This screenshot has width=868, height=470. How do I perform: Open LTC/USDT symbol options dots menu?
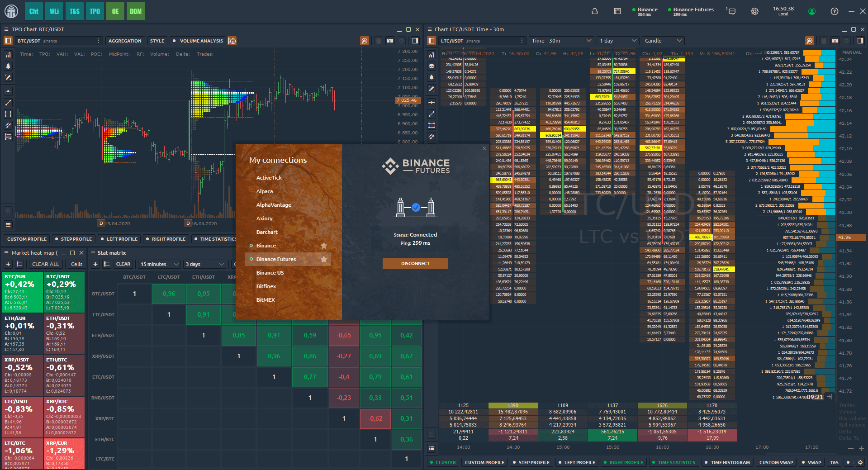522,41
